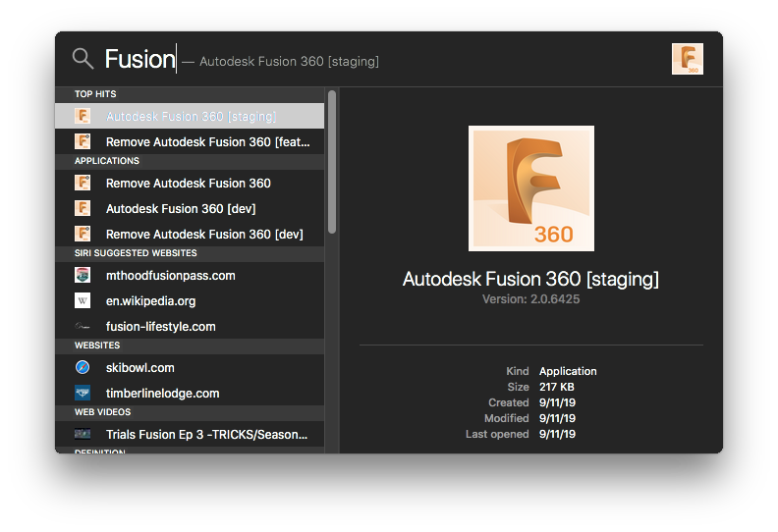The width and height of the screenshot is (778, 532).
Task: Select Remove Autodesk Fusion 360 [dev] result
Action: point(190,234)
